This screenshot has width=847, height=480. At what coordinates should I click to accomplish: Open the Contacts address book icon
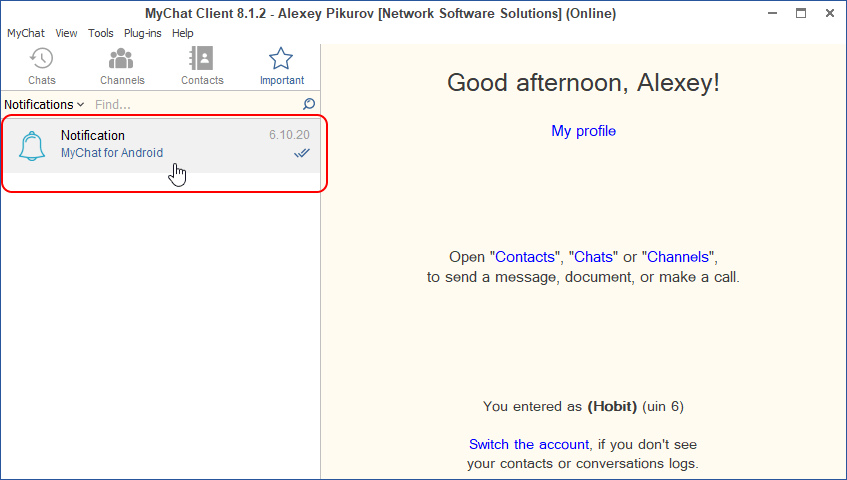tap(202, 59)
